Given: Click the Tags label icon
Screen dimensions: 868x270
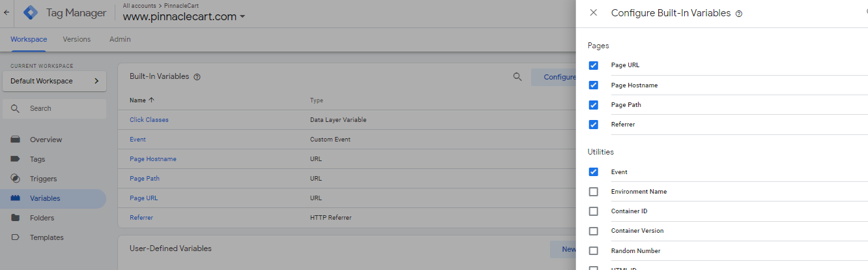Looking at the screenshot, I should 16,159.
